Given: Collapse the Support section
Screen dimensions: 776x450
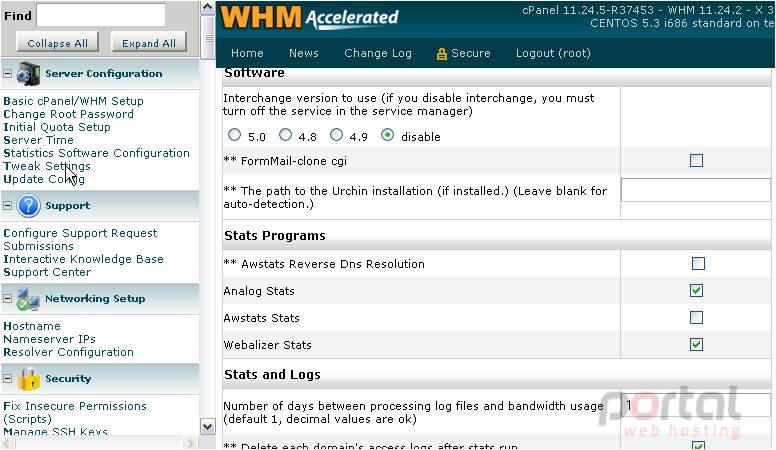Looking at the screenshot, I should (x=7, y=205).
